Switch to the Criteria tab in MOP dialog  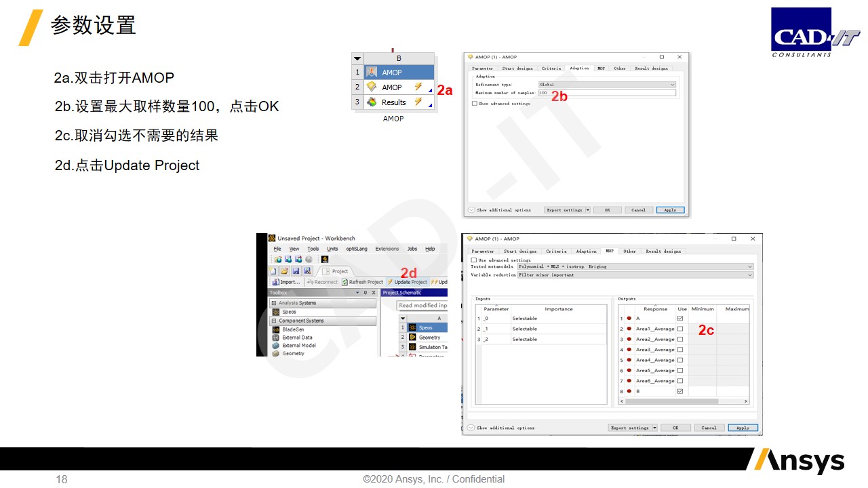click(x=556, y=251)
